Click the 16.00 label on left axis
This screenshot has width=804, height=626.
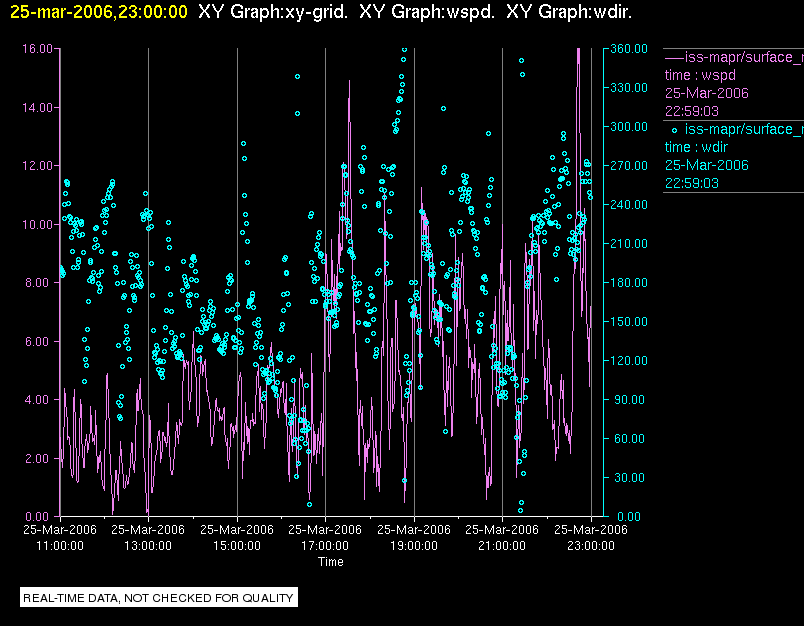(x=39, y=48)
